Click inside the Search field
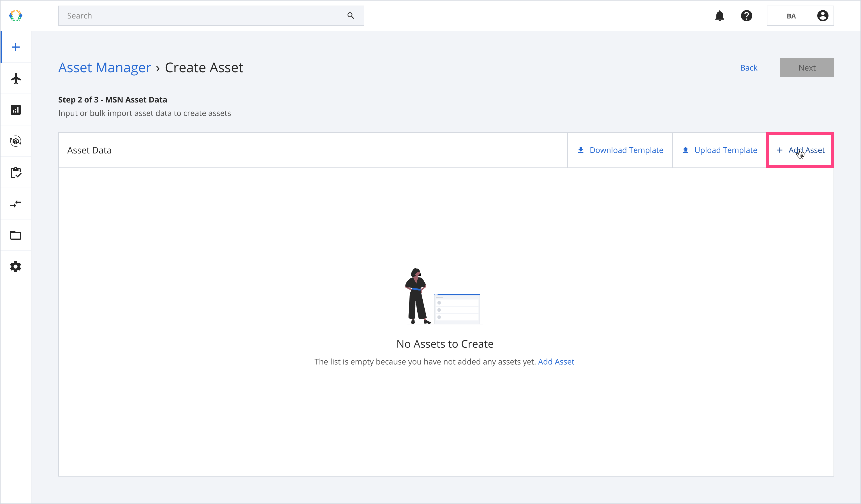 click(x=211, y=16)
